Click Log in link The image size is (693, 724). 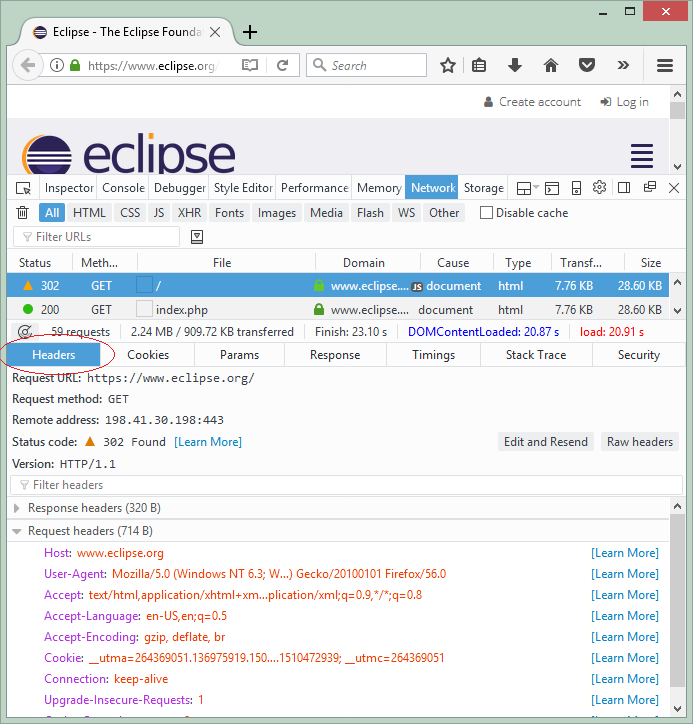624,102
